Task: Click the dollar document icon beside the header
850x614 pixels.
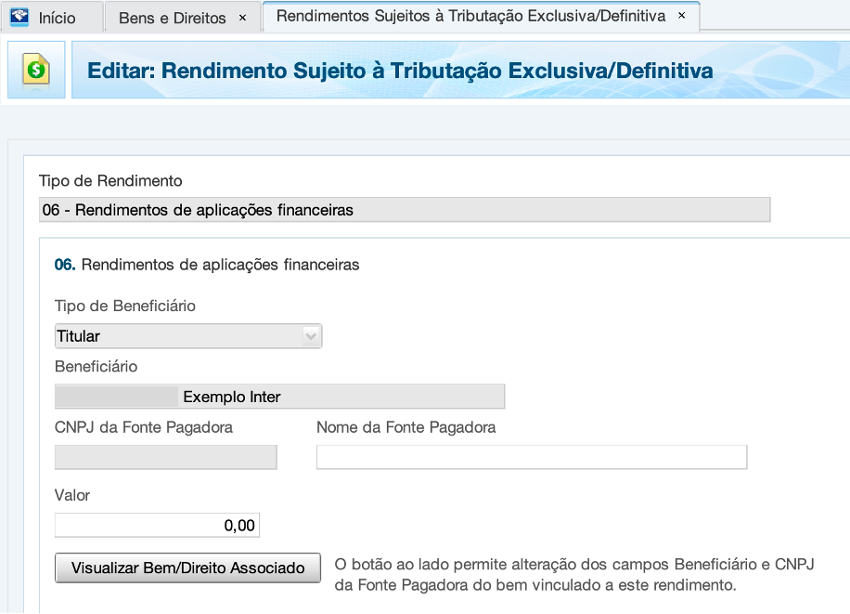Action: coord(36,69)
